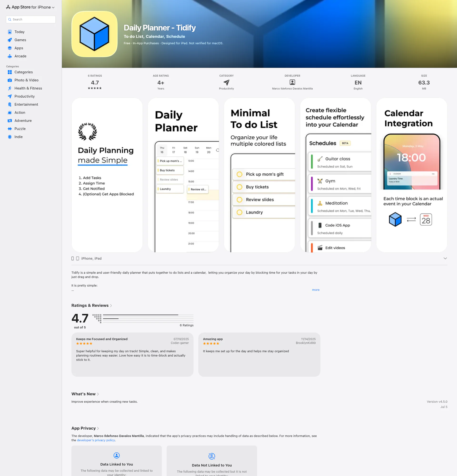This screenshot has height=476, width=457.
Task: Click the five-star rating distribution bar
Action: (x=148, y=315)
